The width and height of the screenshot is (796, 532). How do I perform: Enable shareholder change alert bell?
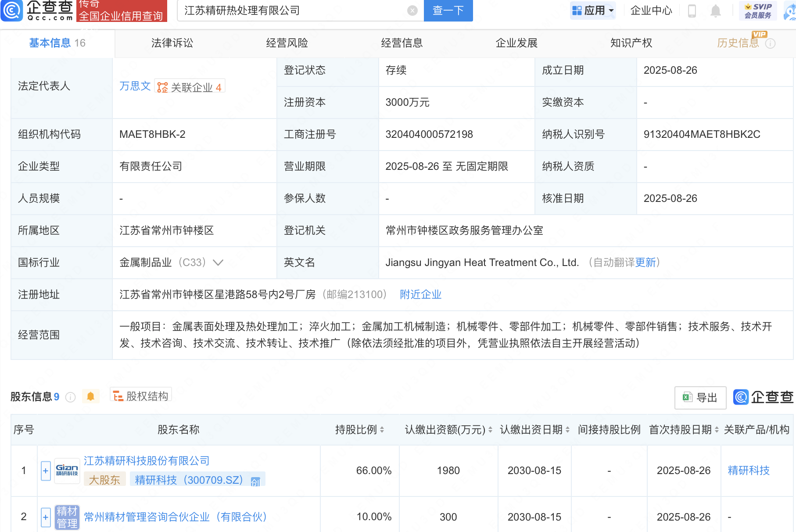(90, 397)
